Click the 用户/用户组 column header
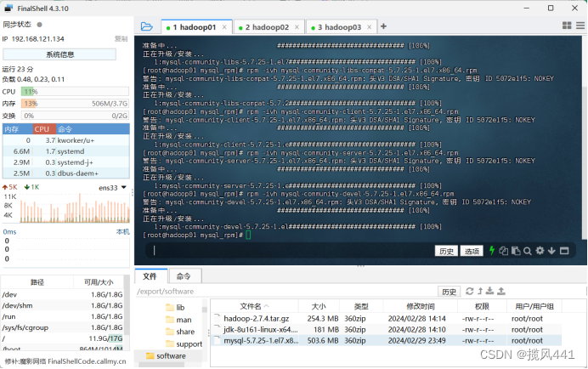The image size is (588, 369). (x=534, y=306)
